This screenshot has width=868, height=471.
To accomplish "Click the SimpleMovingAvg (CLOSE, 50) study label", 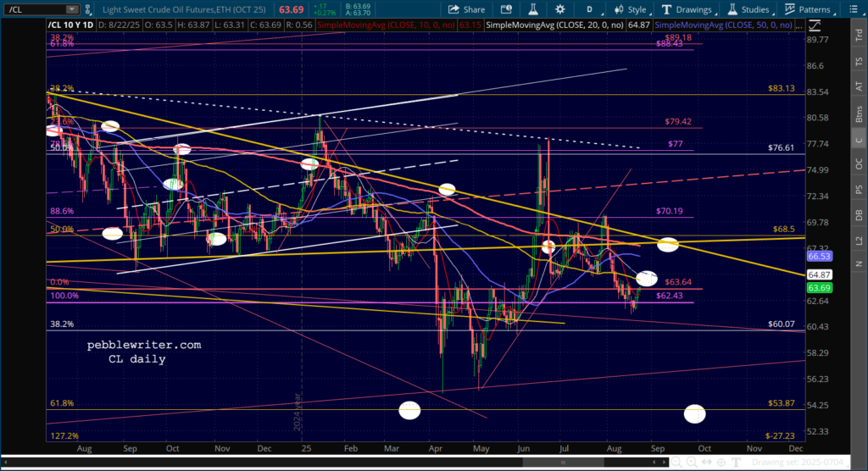I will point(723,25).
